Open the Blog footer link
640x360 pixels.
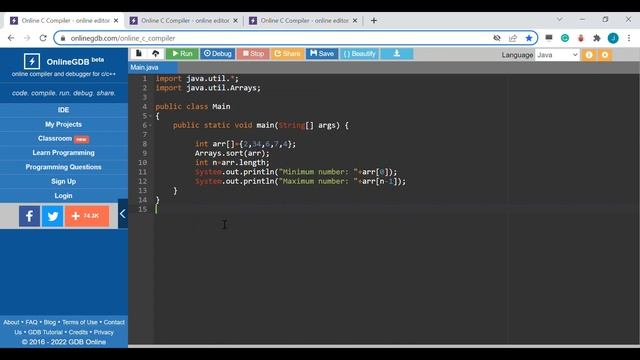tap(49, 322)
